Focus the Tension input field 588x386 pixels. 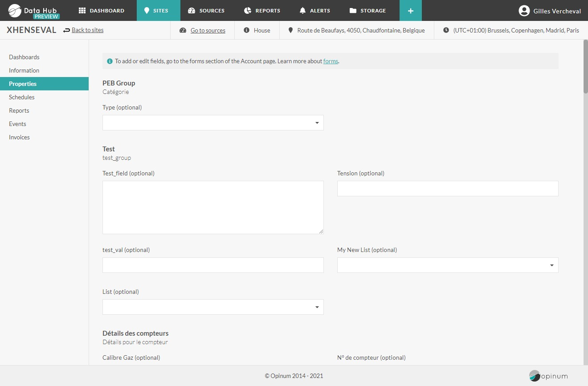[x=447, y=189]
